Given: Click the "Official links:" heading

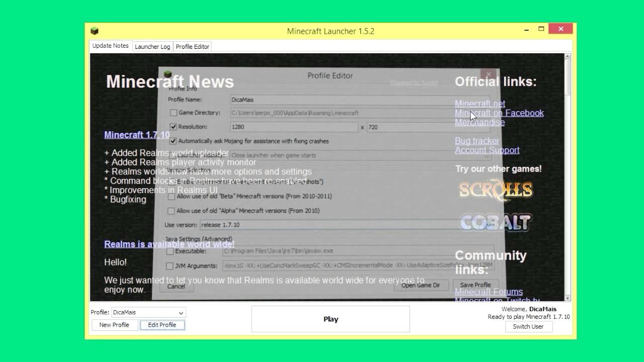Looking at the screenshot, I should click(496, 81).
